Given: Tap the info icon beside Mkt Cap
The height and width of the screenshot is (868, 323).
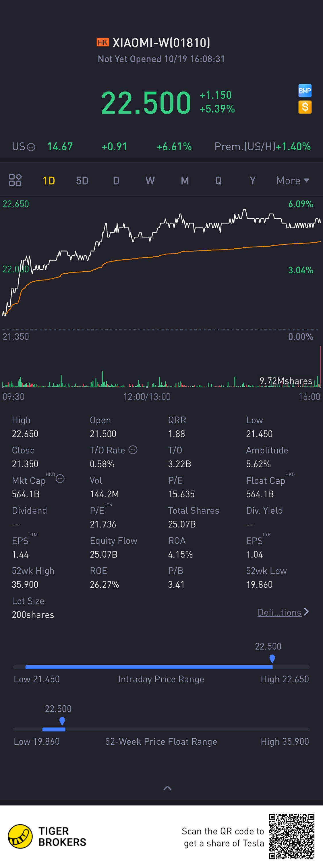Looking at the screenshot, I should pyautogui.click(x=60, y=478).
